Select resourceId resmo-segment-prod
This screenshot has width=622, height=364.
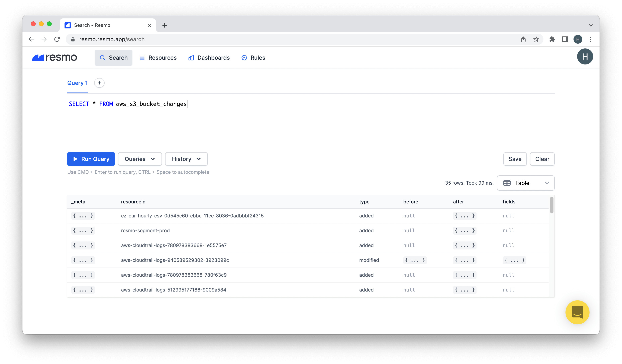point(145,230)
